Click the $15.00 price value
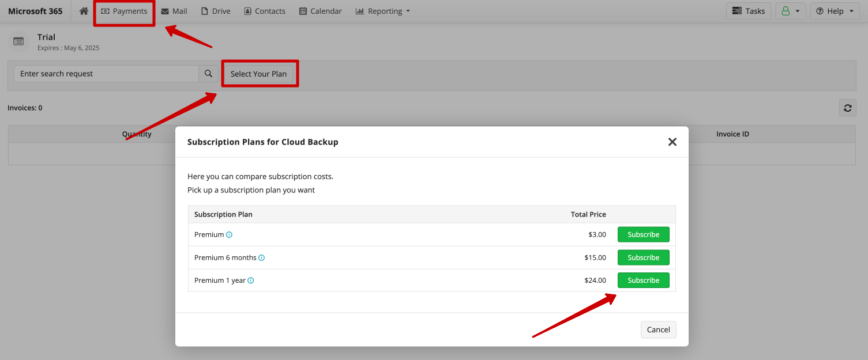This screenshot has width=868, height=360. (x=595, y=257)
